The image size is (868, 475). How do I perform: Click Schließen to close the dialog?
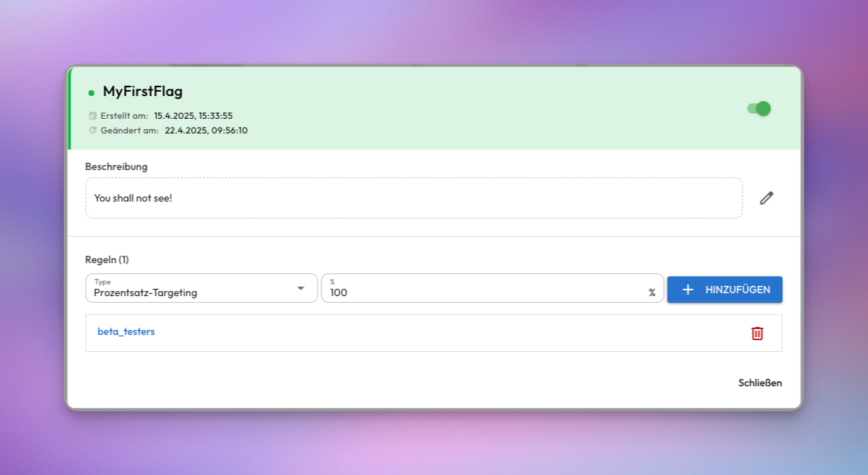pyautogui.click(x=759, y=382)
